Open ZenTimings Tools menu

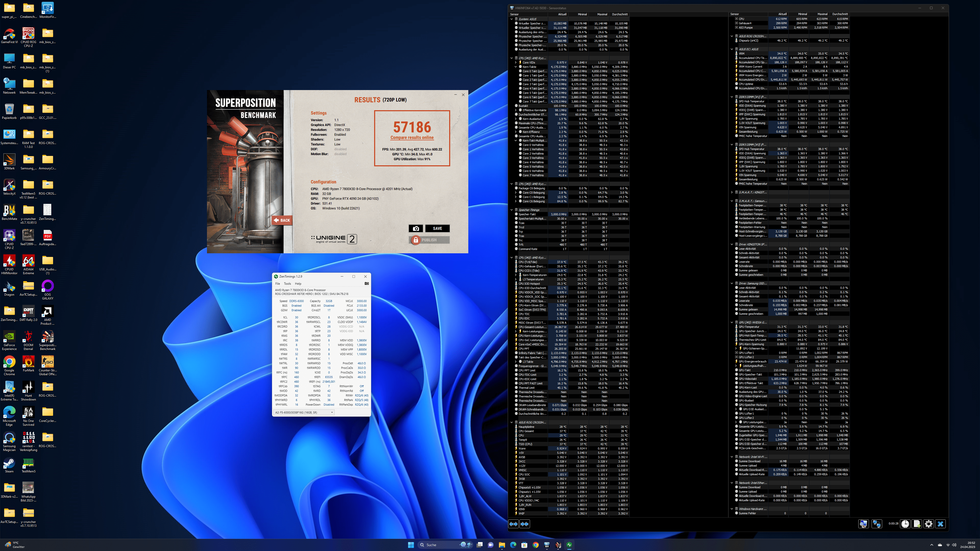point(287,284)
